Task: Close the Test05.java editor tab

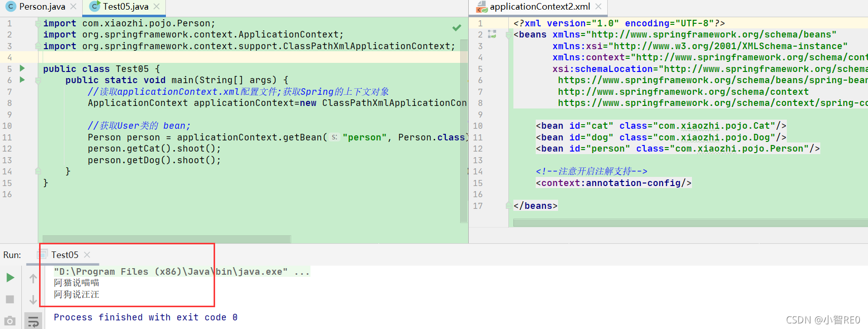Action: 157,7
